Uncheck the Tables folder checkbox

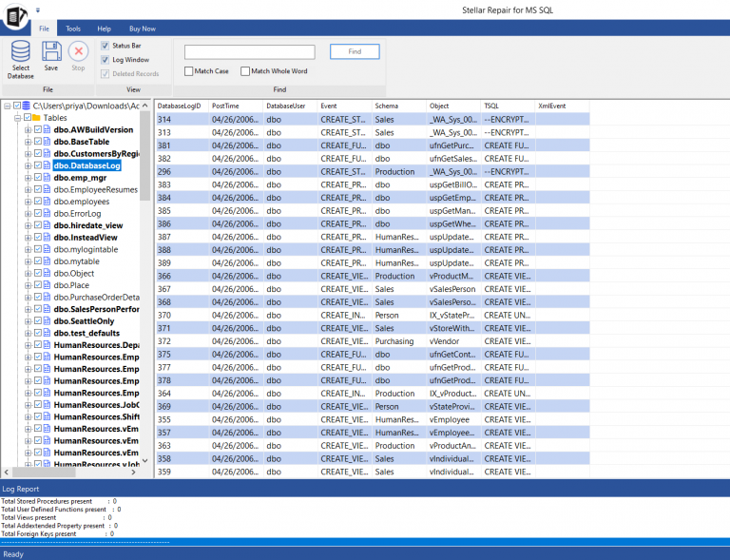(x=28, y=118)
